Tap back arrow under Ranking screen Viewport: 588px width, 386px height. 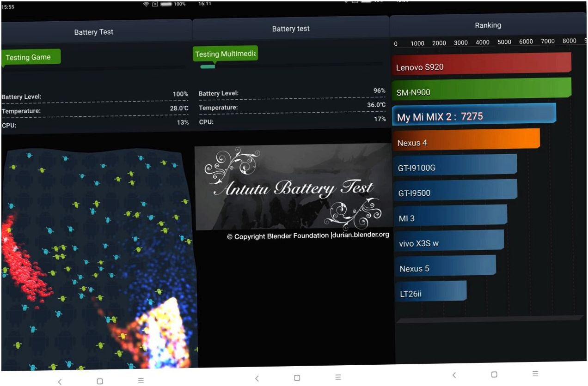click(454, 375)
